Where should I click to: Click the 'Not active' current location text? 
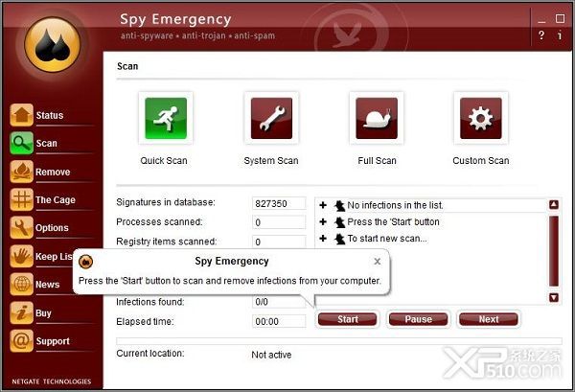click(x=271, y=355)
